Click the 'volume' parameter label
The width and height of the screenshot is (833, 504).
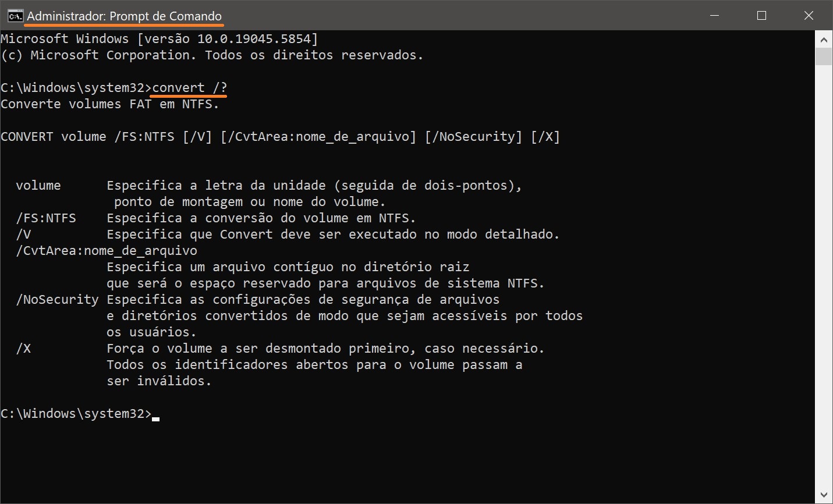[38, 186]
